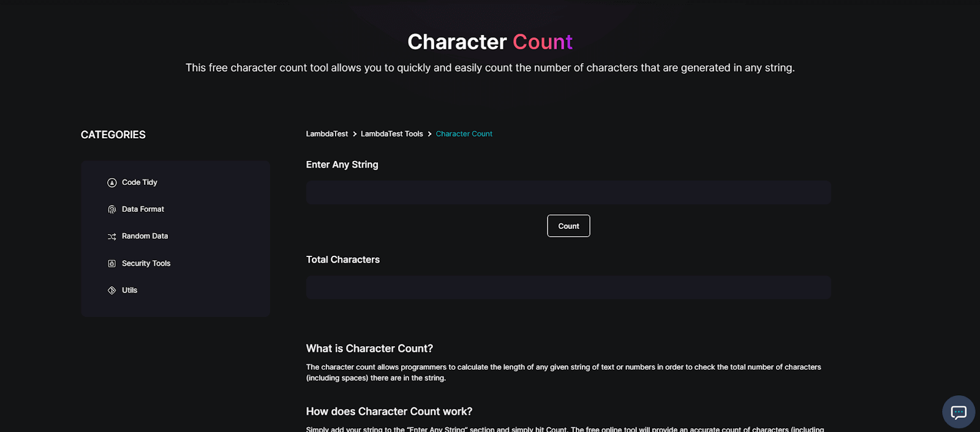Click the chevron before Character Count breadcrumb
980x432 pixels.
coord(429,133)
